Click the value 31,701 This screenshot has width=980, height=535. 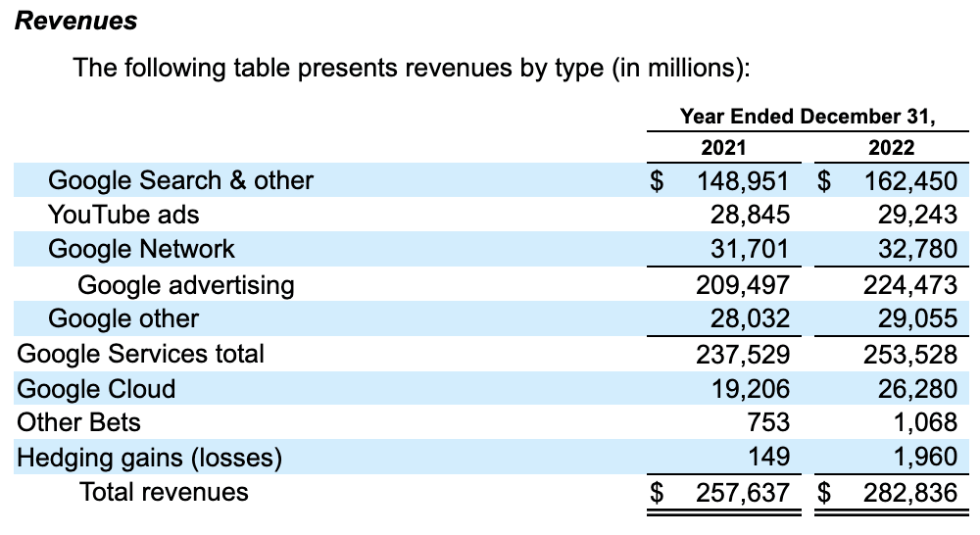coord(750,249)
